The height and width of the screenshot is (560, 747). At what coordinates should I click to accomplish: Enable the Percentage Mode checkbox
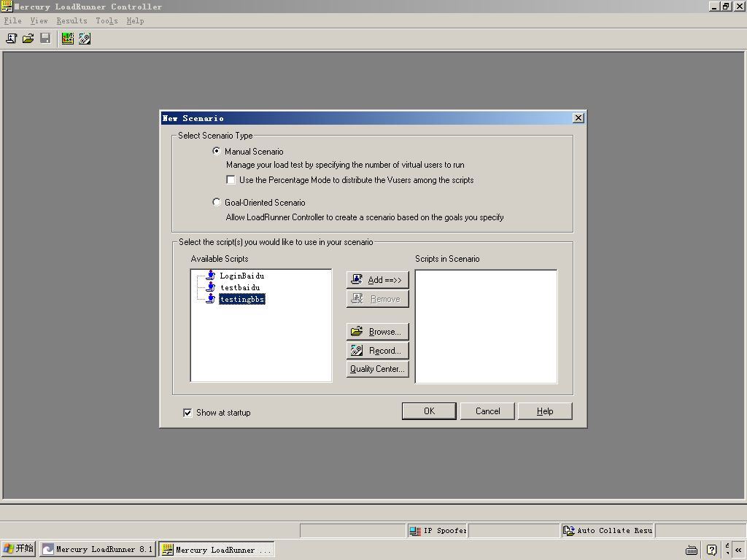(x=231, y=179)
